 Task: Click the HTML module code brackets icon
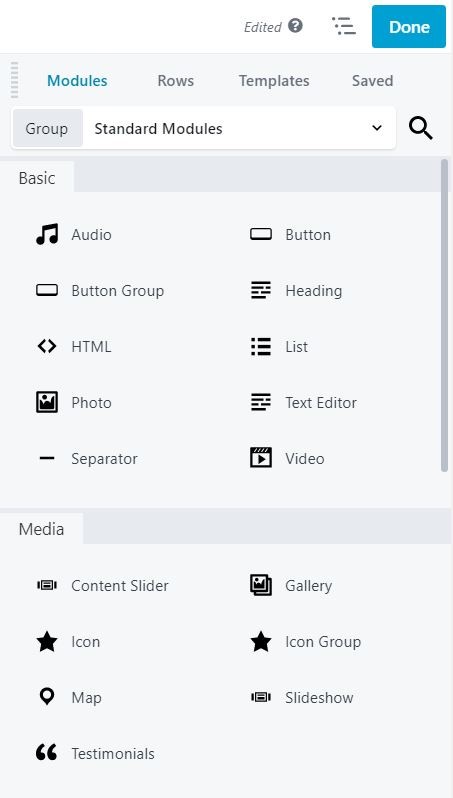47,347
